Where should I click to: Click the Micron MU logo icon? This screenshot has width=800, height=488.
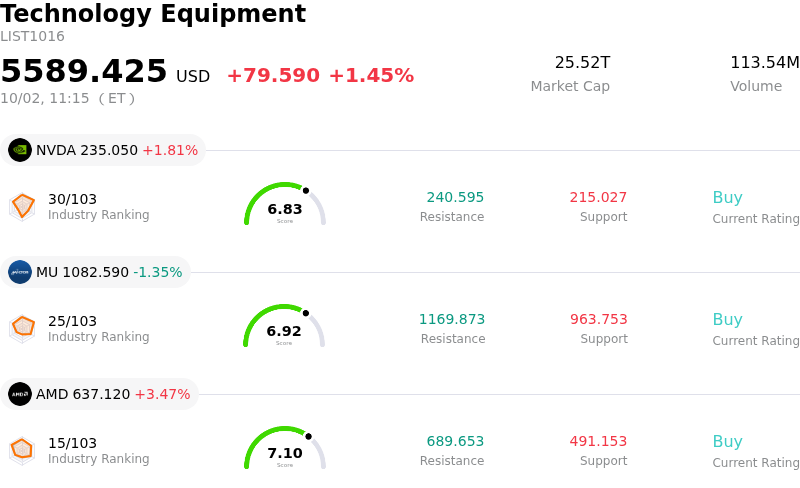point(20,272)
